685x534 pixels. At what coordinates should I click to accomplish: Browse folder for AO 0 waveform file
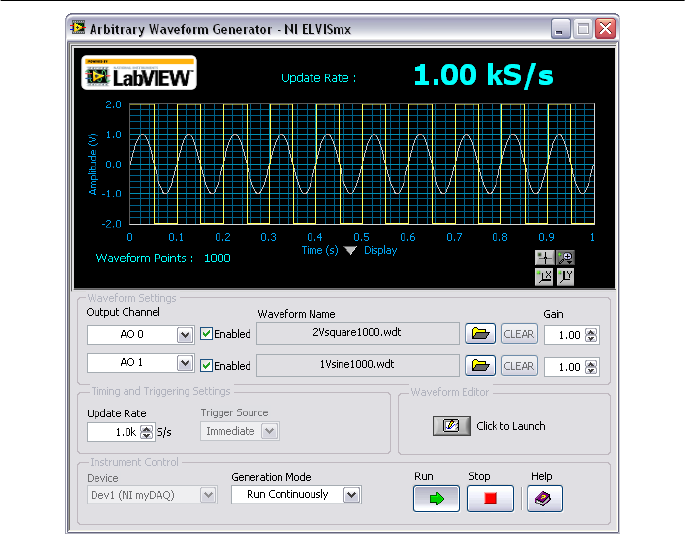pos(480,334)
